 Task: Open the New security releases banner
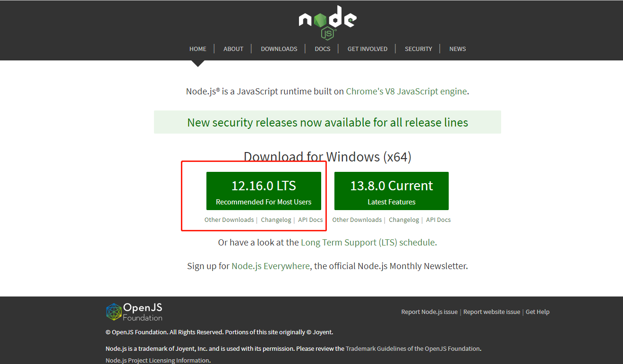point(327,122)
